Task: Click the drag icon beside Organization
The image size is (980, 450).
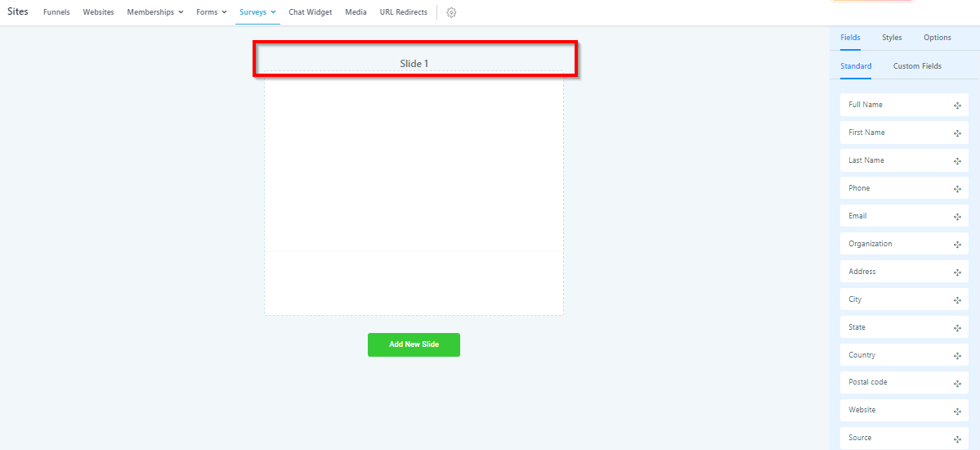Action: [957, 245]
